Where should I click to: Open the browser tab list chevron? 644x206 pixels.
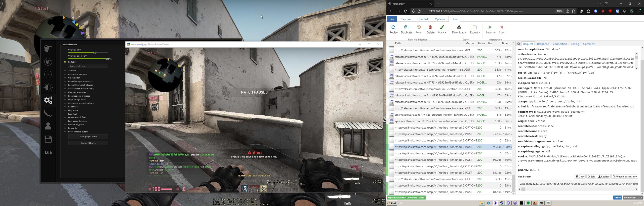coord(599,4)
